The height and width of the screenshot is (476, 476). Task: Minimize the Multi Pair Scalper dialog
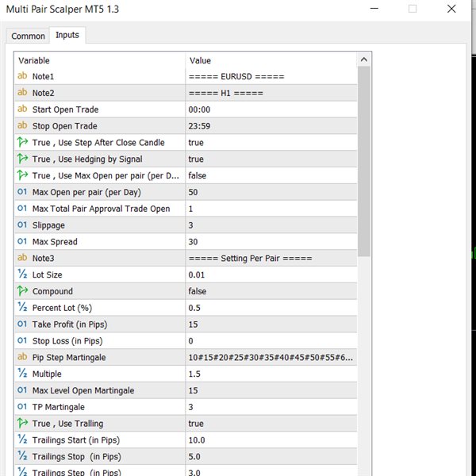pyautogui.click(x=374, y=9)
